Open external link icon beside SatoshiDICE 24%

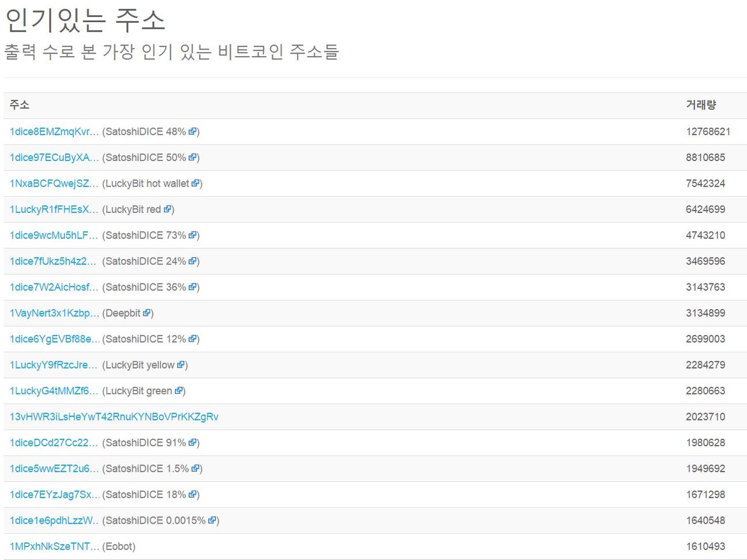193,261
